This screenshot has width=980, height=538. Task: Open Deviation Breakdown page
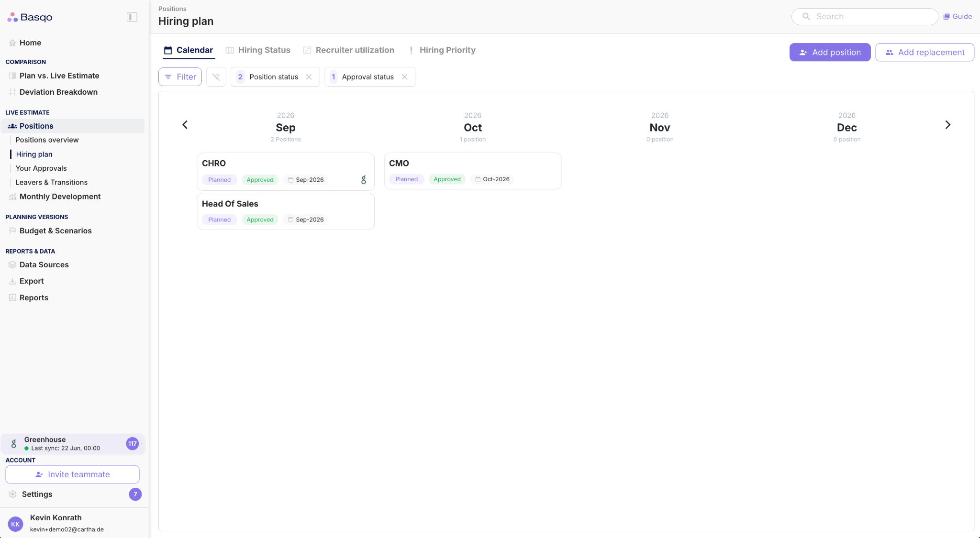tap(58, 92)
